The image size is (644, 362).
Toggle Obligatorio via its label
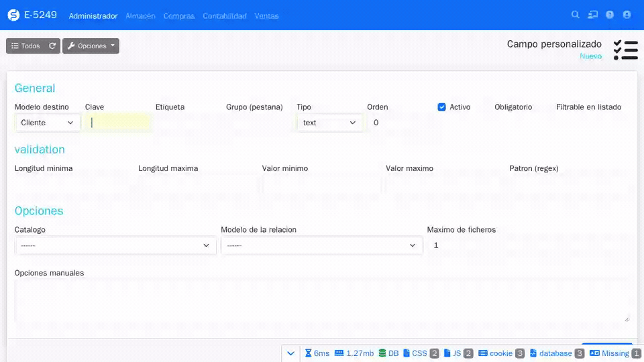(513, 107)
